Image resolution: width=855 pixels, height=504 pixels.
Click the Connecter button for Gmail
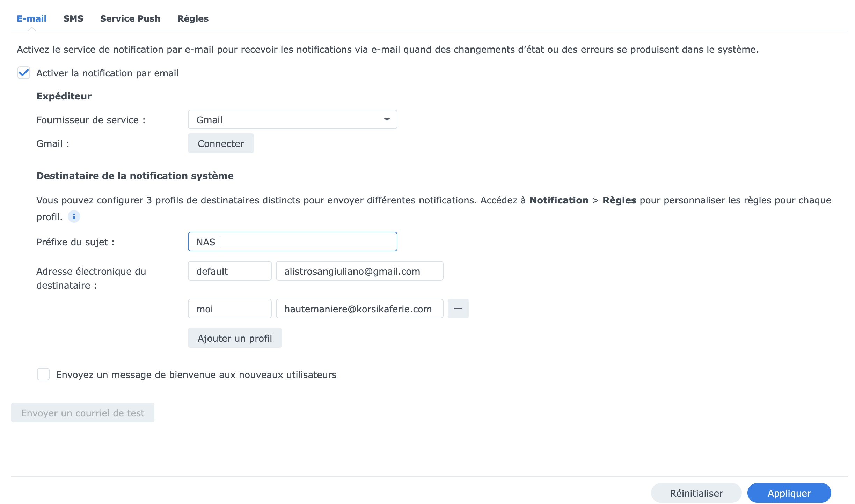(220, 143)
